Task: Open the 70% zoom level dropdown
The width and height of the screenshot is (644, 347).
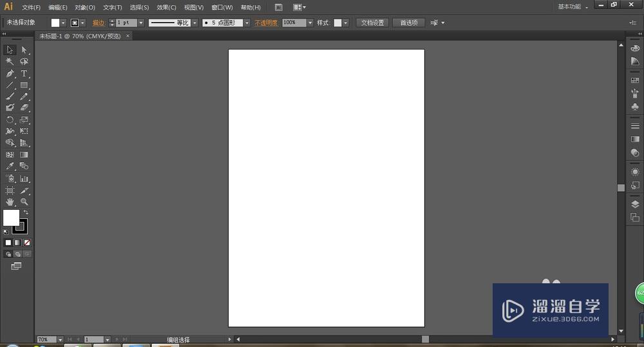Action: pyautogui.click(x=60, y=339)
